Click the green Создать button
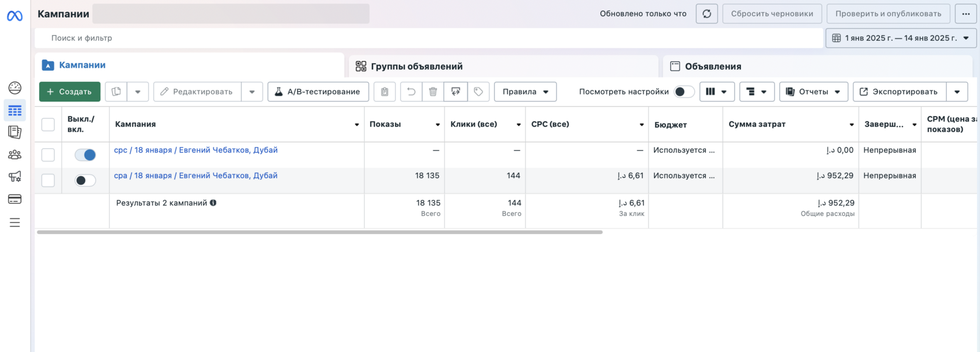The width and height of the screenshot is (980, 352). click(x=69, y=92)
